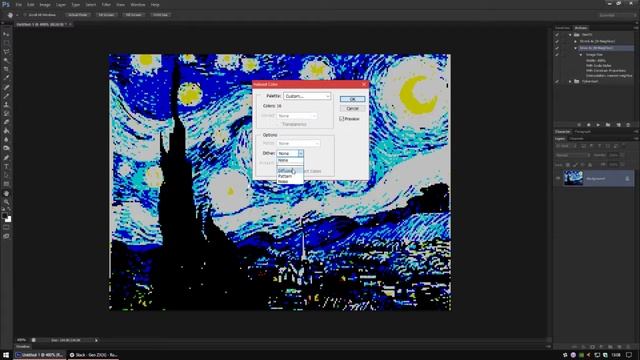640x360 pixels.
Task: Select the Rectangle shape tool
Action: click(6, 184)
